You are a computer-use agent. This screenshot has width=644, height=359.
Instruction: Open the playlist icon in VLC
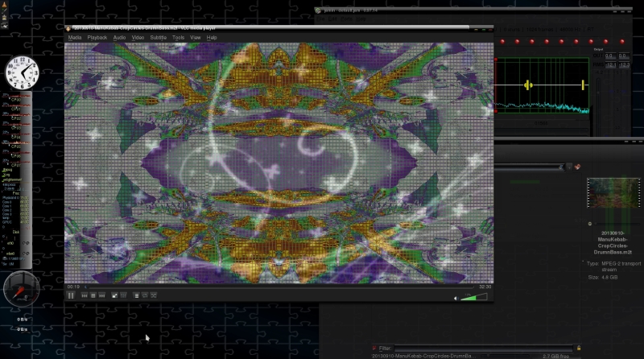pyautogui.click(x=136, y=295)
